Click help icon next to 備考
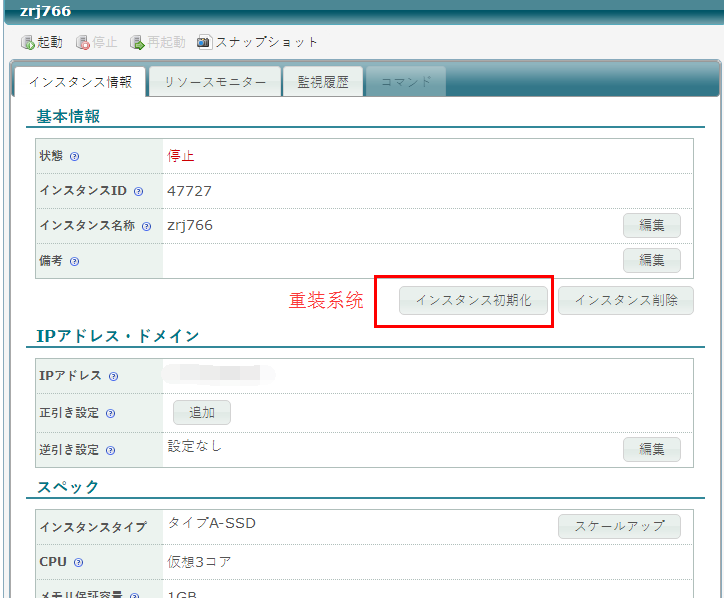724x598 pixels. click(x=74, y=261)
